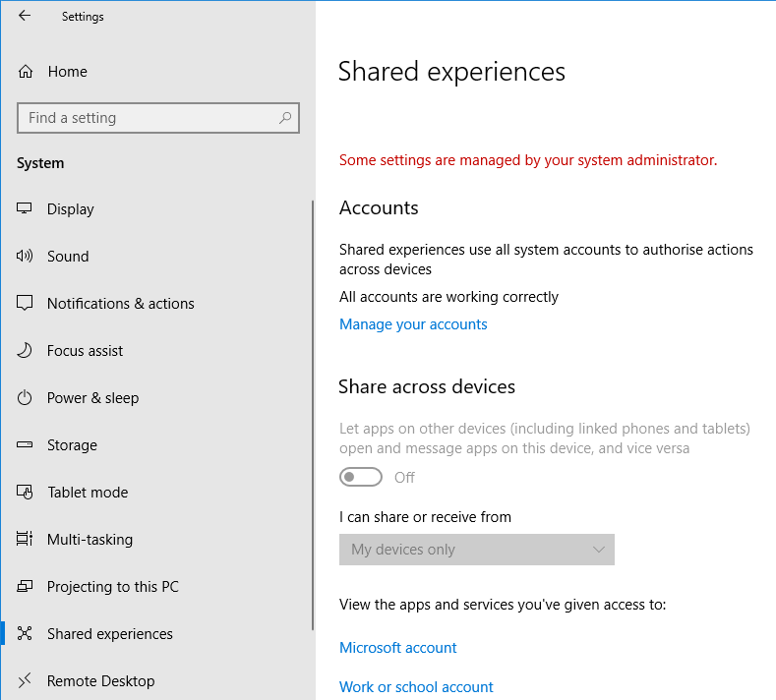Click the Multi-tasking icon
Viewport: 776px width, 700px height.
(x=25, y=539)
